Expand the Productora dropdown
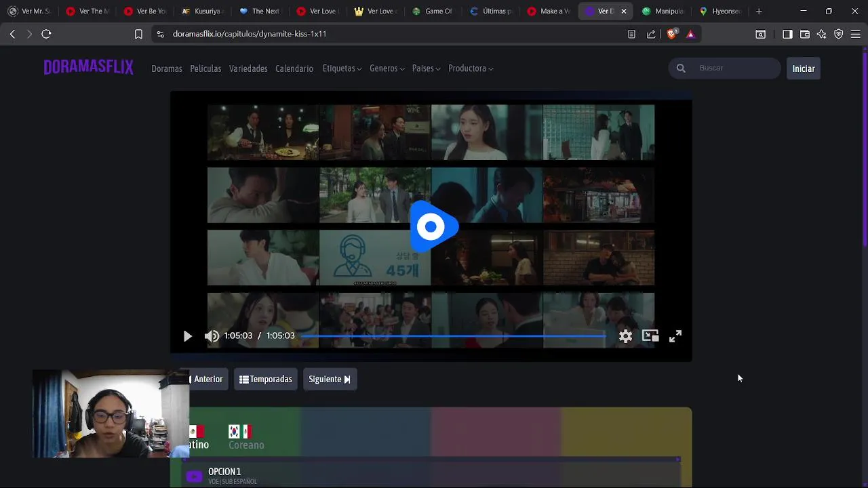 pyautogui.click(x=471, y=68)
